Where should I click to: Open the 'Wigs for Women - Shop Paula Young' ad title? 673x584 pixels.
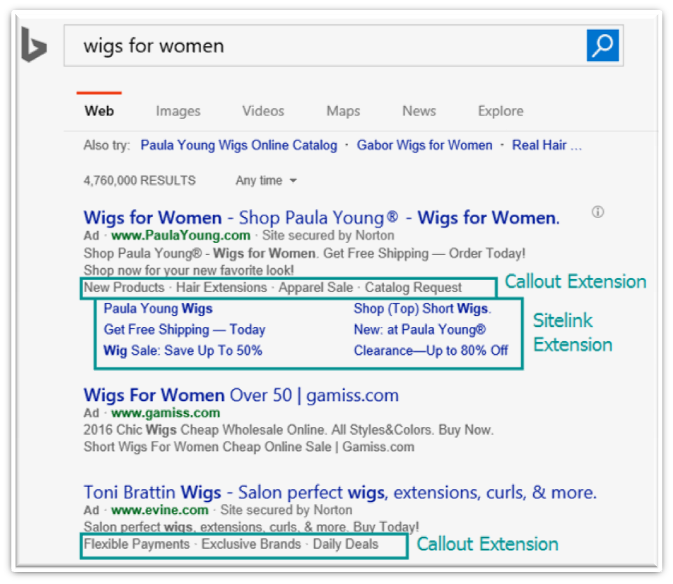(x=321, y=218)
